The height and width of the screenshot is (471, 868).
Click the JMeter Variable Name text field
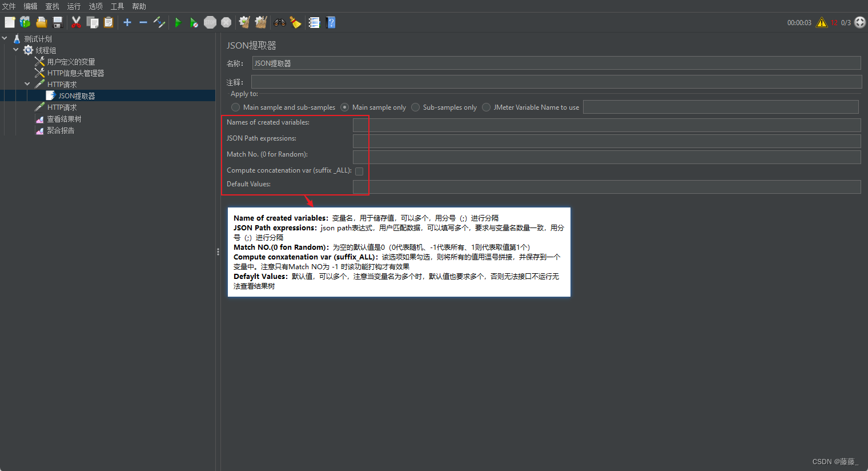[721, 107]
